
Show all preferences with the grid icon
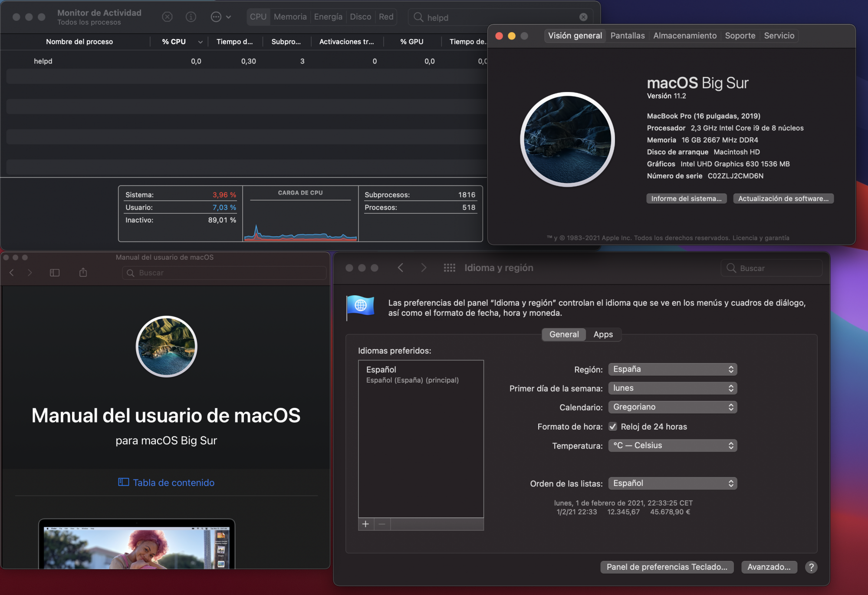450,268
